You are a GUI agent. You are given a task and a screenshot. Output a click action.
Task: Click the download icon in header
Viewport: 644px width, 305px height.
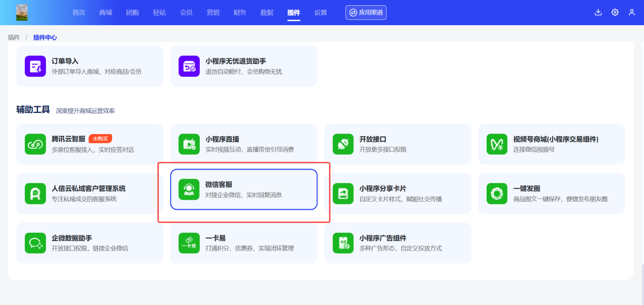point(598,12)
